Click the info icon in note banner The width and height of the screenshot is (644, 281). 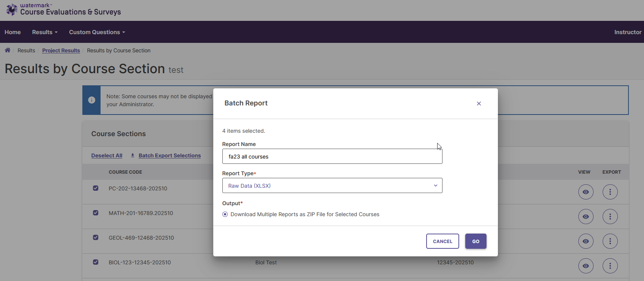point(91,100)
